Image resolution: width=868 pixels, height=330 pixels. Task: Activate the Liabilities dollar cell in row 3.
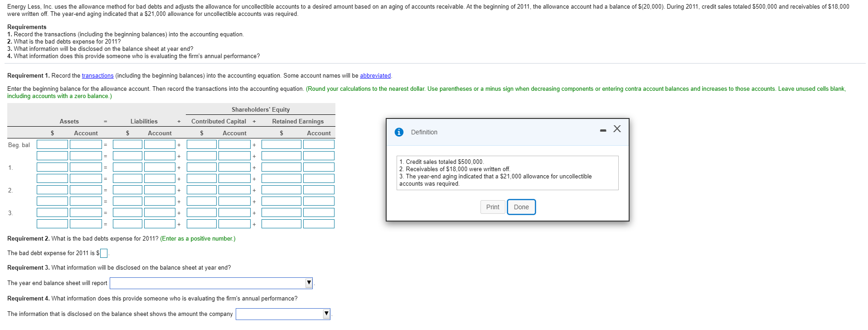(127, 212)
